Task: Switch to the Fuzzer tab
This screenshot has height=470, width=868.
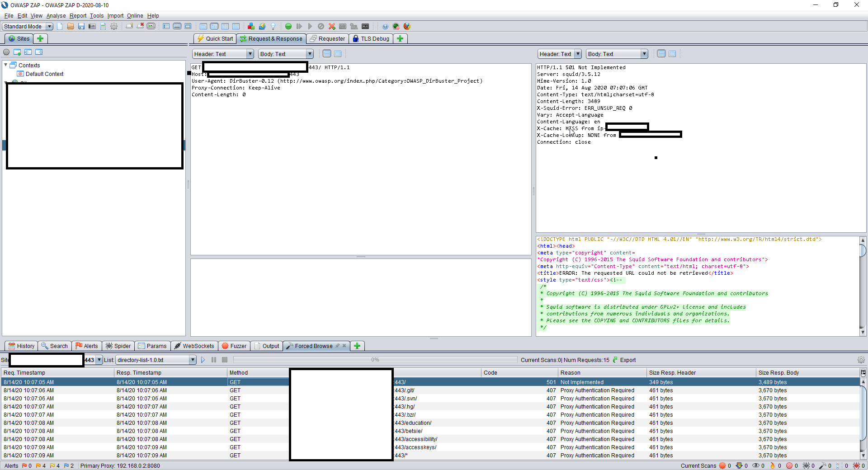Action: pyautogui.click(x=234, y=346)
